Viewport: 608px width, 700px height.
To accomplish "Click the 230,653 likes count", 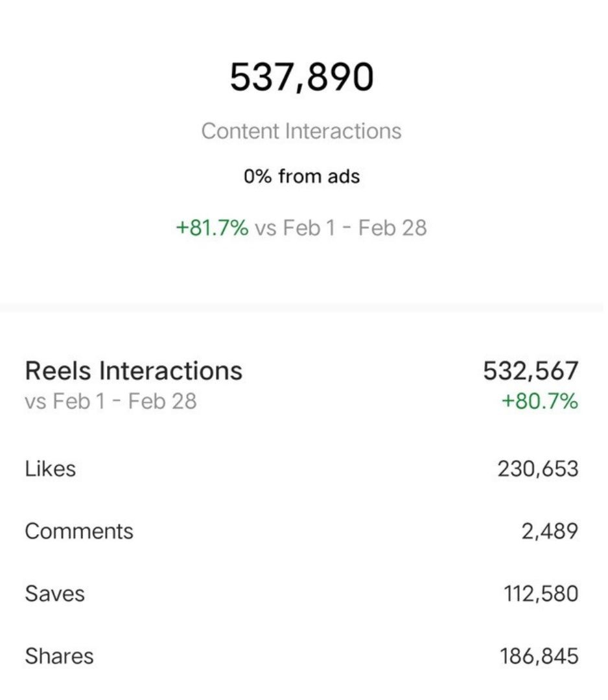I will (x=537, y=469).
